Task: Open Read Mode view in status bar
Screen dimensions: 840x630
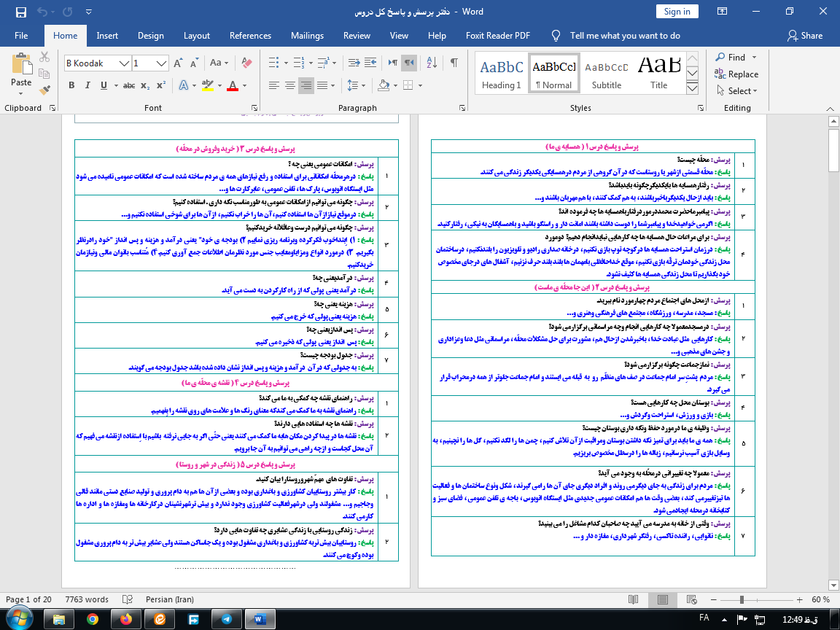Action: pyautogui.click(x=633, y=599)
